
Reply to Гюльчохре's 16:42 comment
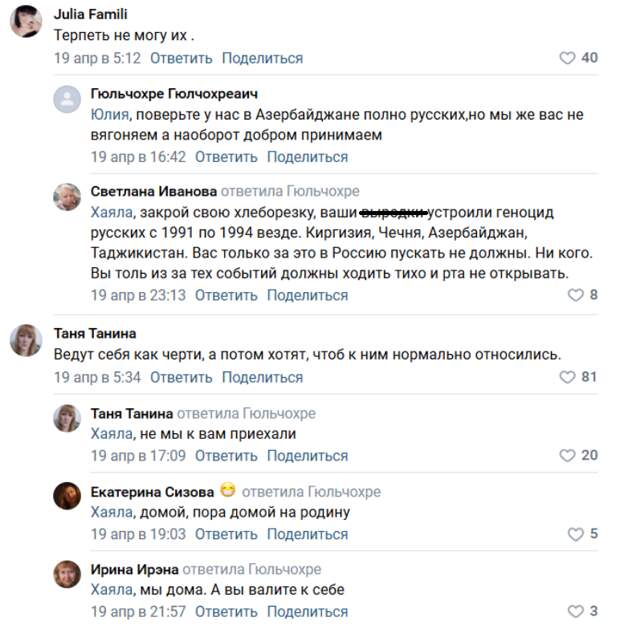tap(226, 157)
